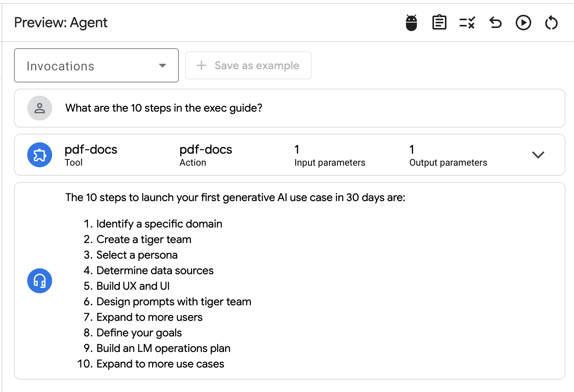Open the Invocations dropdown
Image resolution: width=574 pixels, height=392 pixels.
tap(96, 66)
